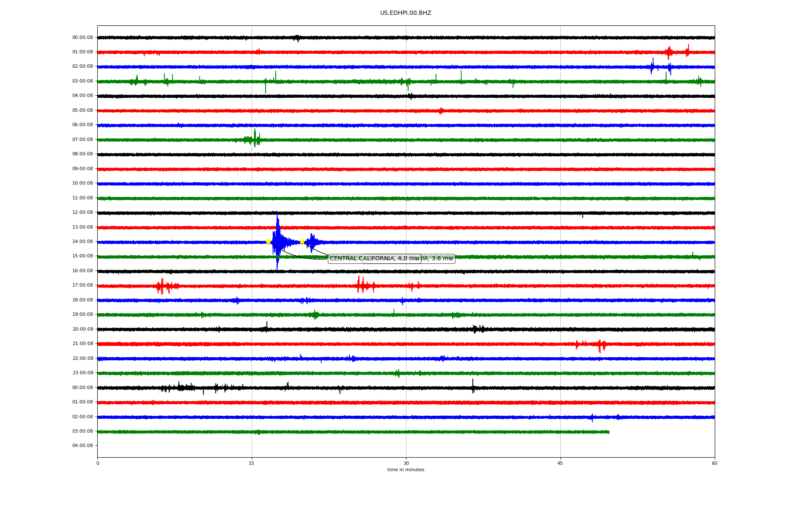Click the 07:00:08 row label
Image resolution: width=812 pixels, height=508 pixels.
tap(82, 140)
